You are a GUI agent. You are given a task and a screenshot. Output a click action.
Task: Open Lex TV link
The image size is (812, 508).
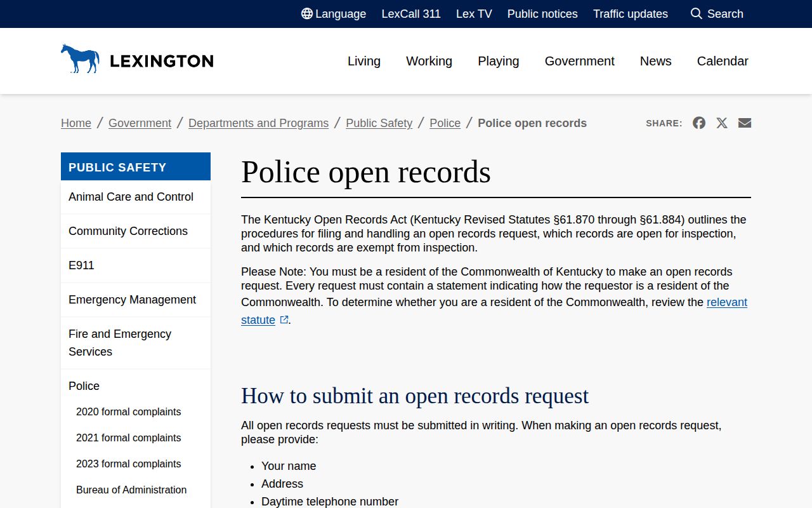(474, 14)
